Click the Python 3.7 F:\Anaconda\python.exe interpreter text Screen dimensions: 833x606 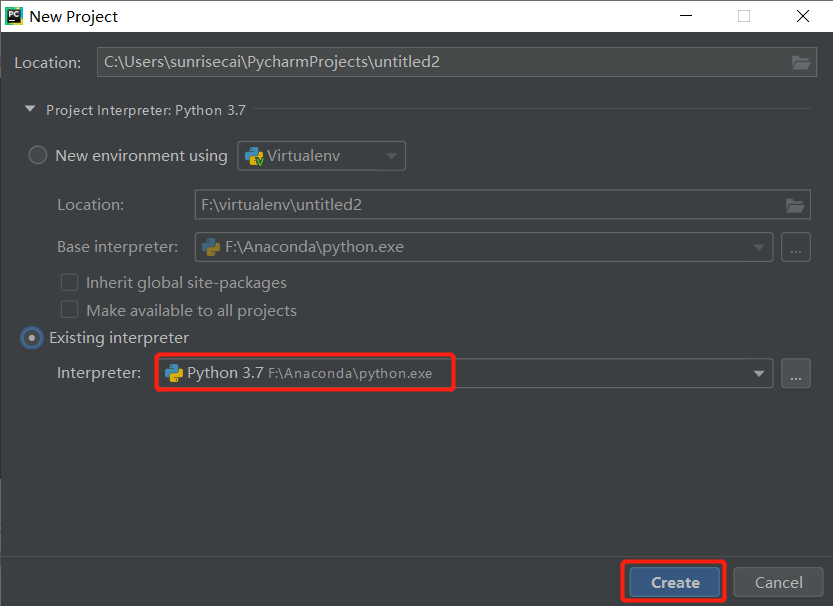coord(309,373)
